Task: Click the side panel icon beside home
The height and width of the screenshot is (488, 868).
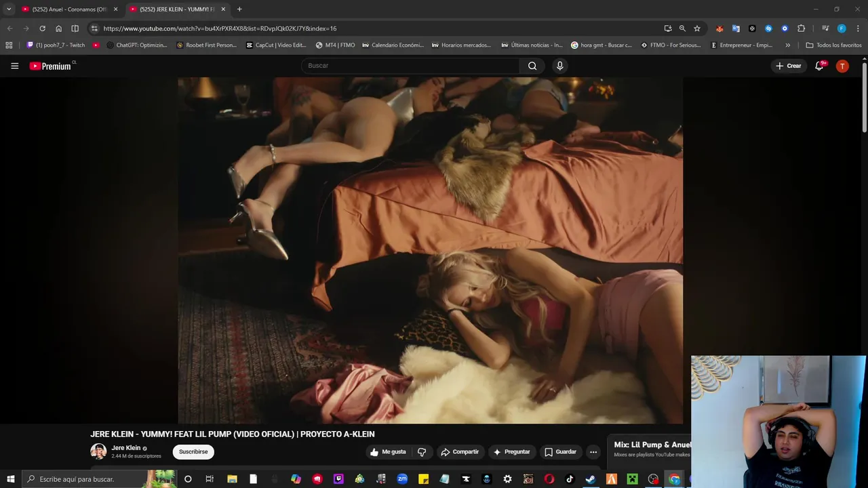Action: (75, 28)
